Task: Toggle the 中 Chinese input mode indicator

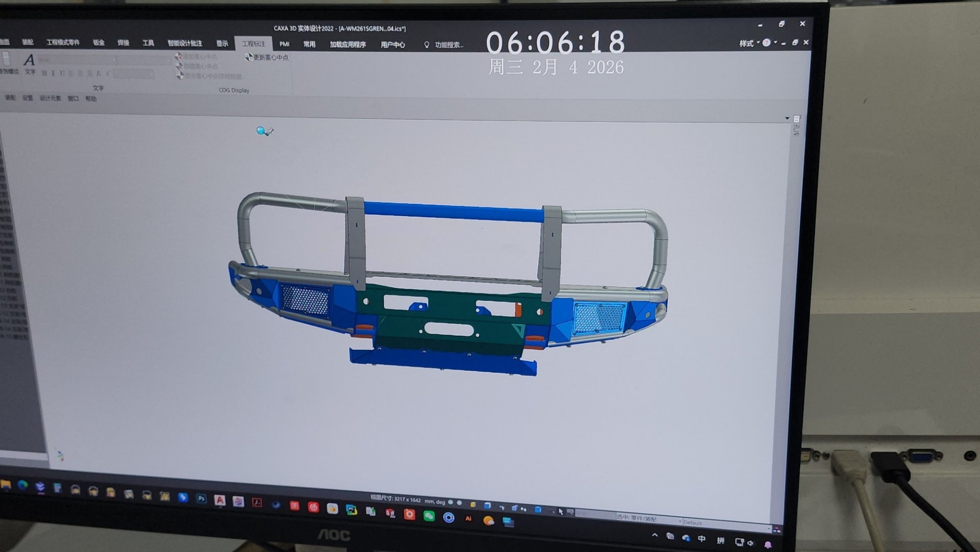Action: pos(702,539)
